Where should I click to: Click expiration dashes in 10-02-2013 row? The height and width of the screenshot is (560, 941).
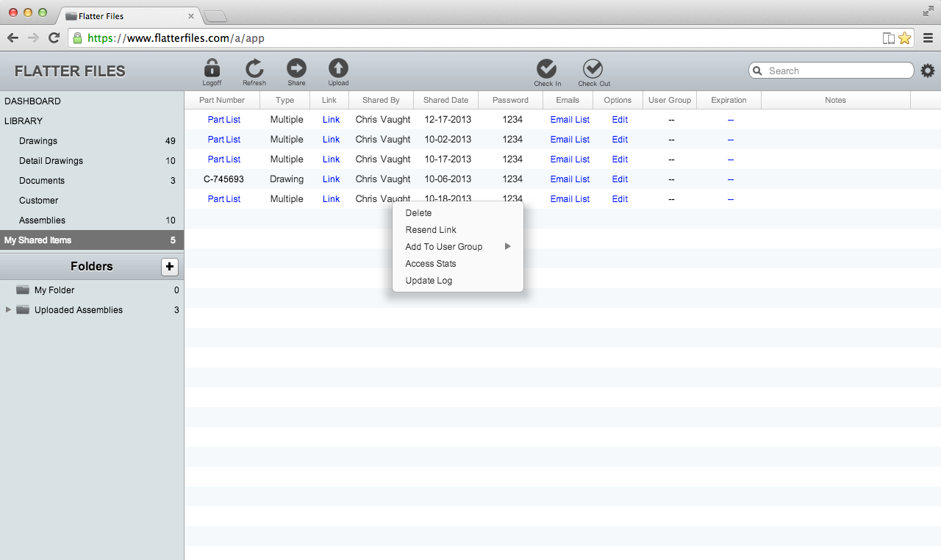coord(731,140)
